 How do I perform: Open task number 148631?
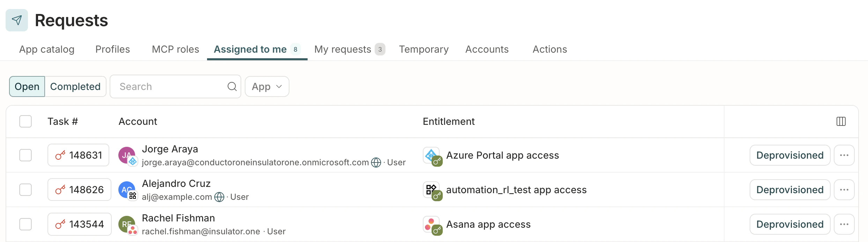(x=79, y=155)
